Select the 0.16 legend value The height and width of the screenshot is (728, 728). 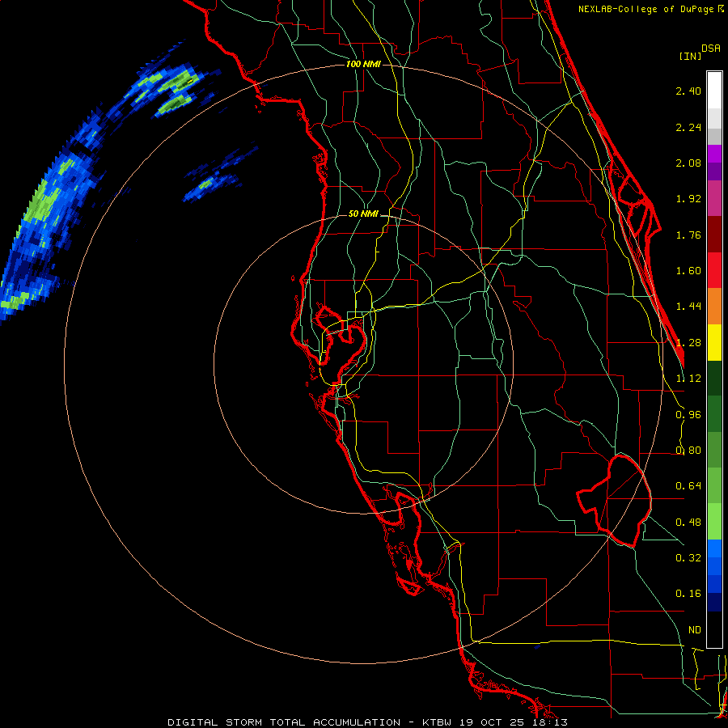[688, 594]
